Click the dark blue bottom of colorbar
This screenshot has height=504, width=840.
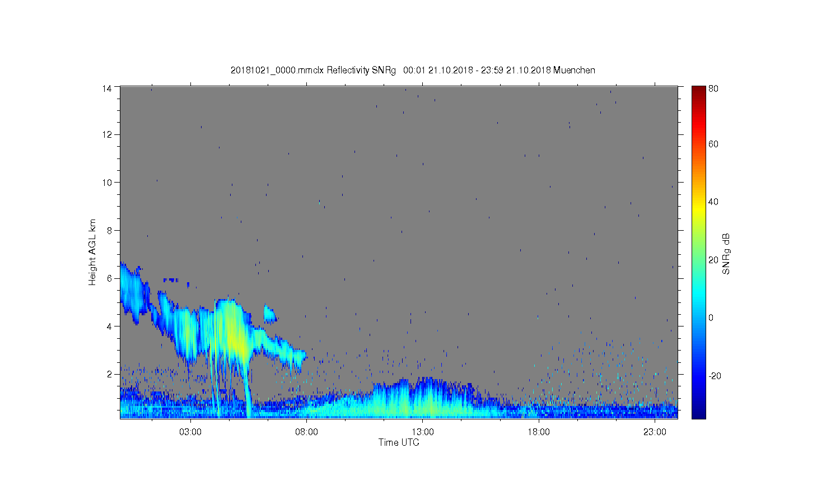coord(698,413)
